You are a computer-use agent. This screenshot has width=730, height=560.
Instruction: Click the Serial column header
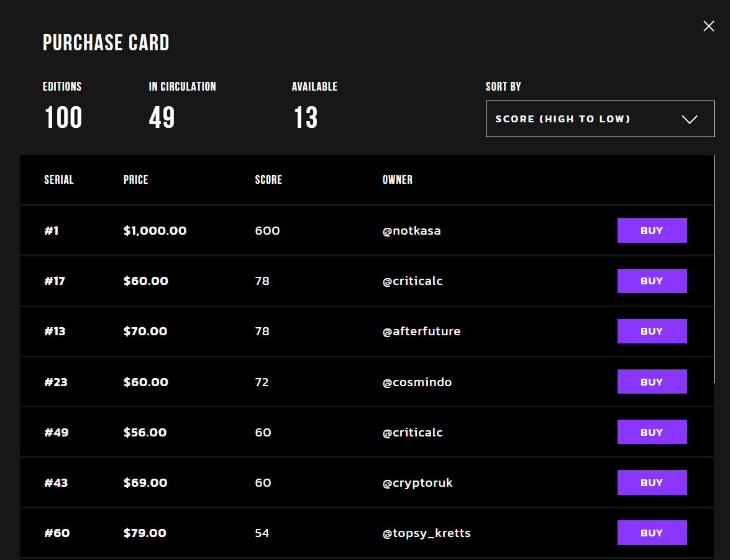[x=59, y=180]
